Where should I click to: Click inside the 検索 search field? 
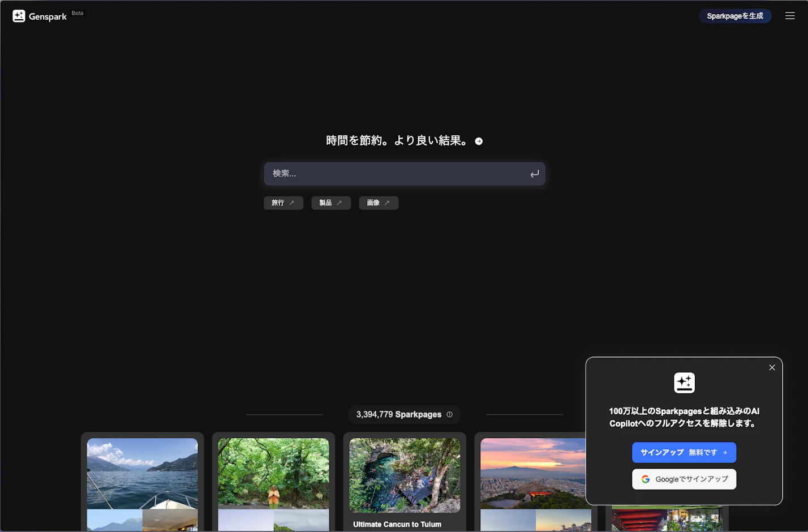coord(396,174)
